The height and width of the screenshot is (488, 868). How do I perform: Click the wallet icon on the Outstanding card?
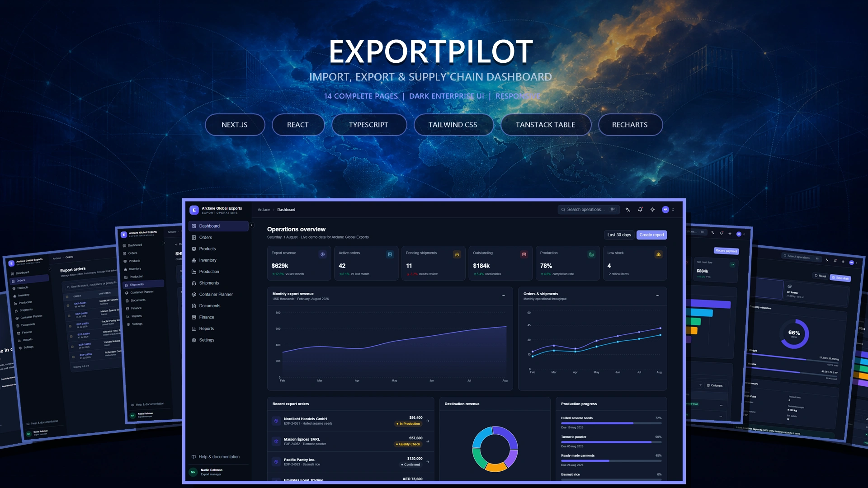524,254
